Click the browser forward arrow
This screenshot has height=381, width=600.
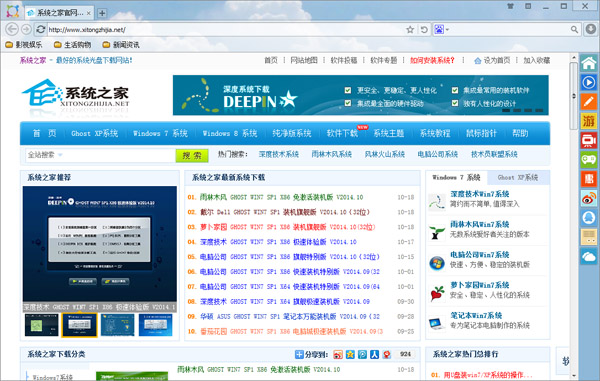26,29
